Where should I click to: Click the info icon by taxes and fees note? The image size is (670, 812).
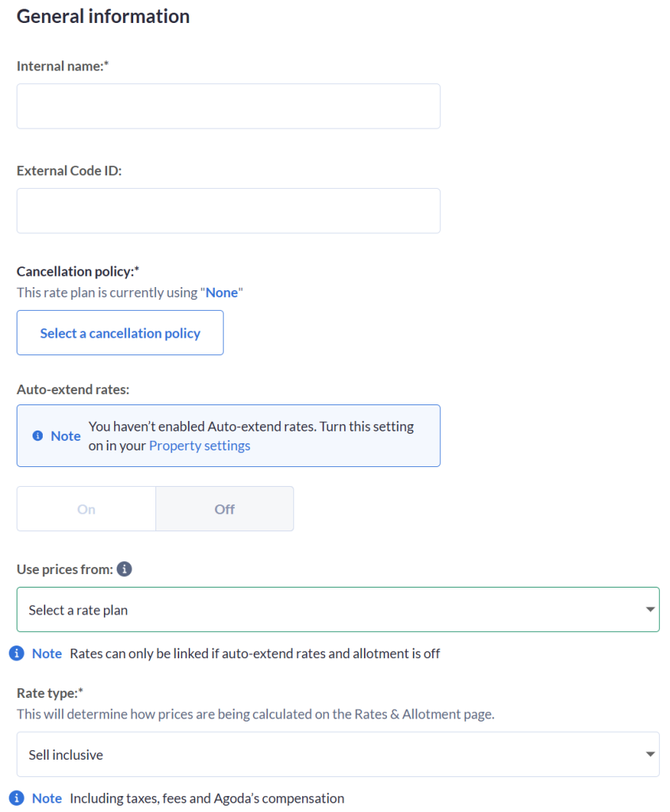point(17,798)
